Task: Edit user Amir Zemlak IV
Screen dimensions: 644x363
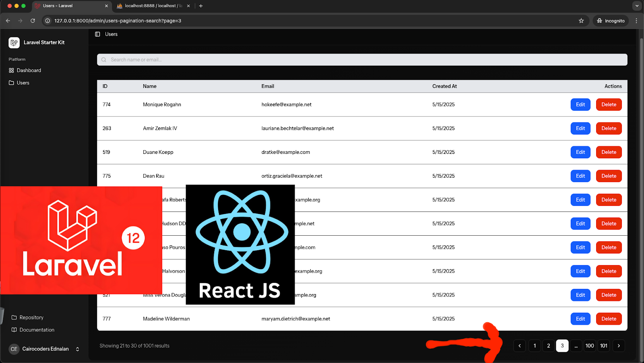Action: click(x=580, y=129)
